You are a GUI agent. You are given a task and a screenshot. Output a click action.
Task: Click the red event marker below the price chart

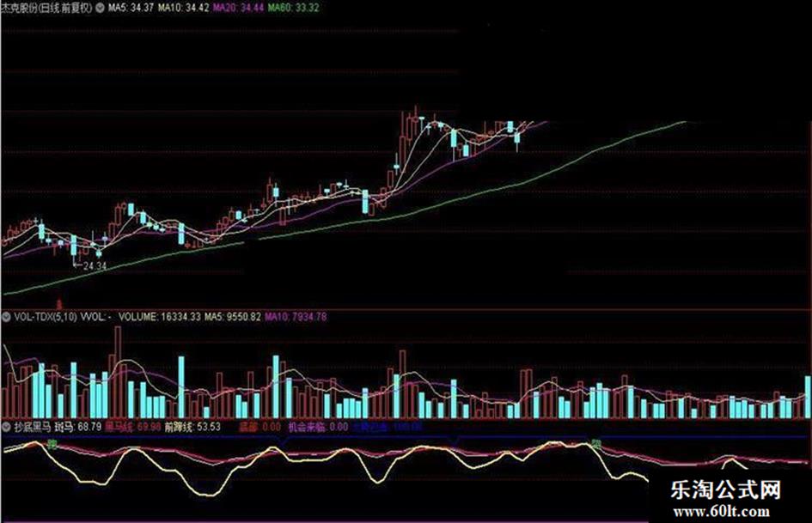(x=59, y=303)
